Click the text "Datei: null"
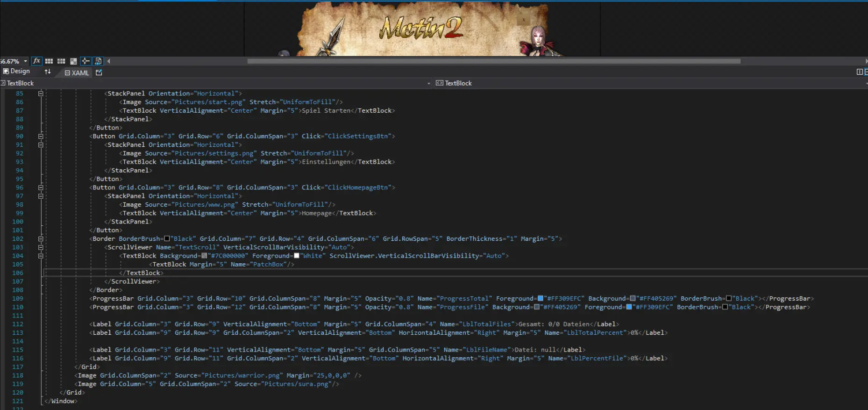The width and height of the screenshot is (868, 410). click(535, 350)
